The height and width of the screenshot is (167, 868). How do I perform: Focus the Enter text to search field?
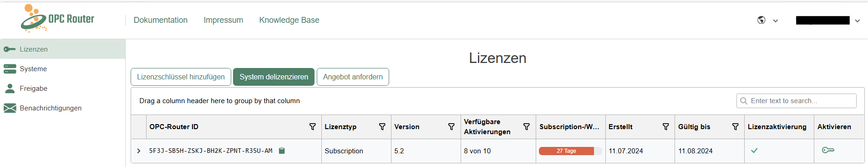[797, 101]
